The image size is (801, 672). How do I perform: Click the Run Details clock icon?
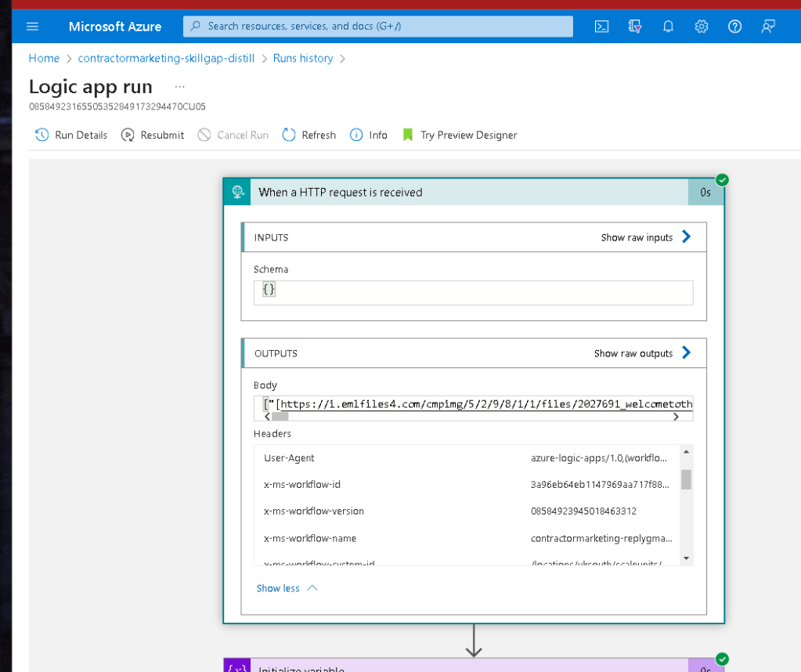tap(41, 135)
